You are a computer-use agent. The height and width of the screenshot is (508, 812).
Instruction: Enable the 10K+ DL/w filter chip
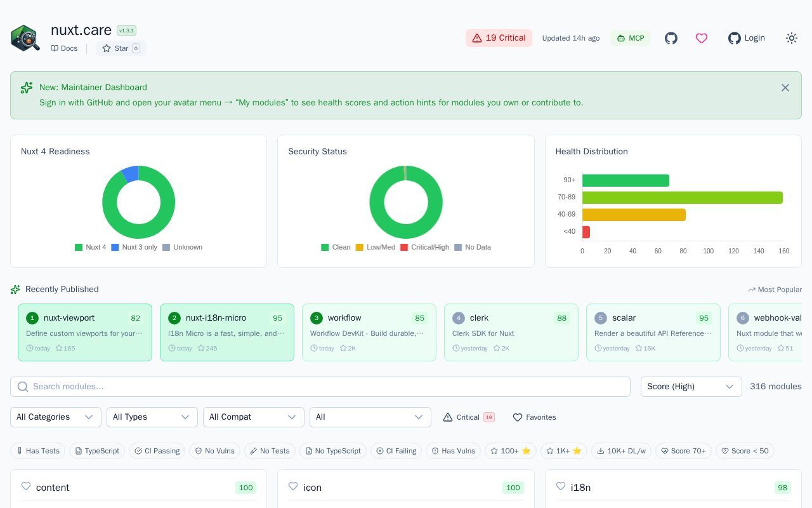pyautogui.click(x=621, y=451)
